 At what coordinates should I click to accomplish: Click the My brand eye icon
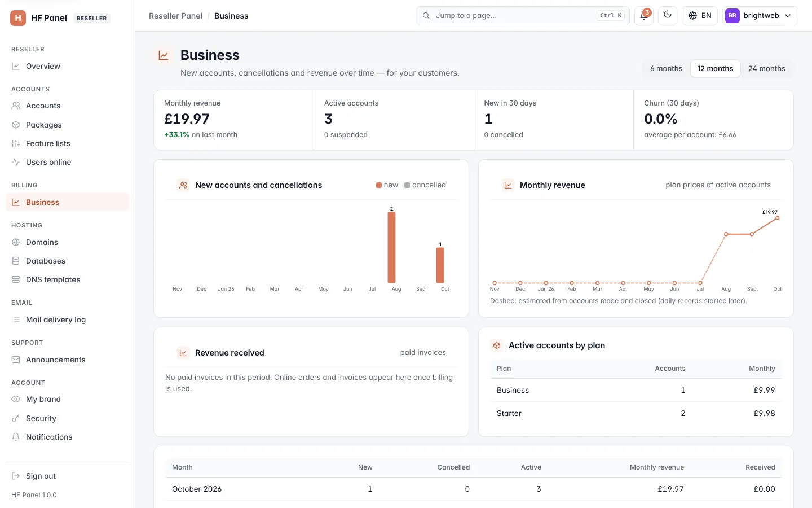[x=16, y=399]
